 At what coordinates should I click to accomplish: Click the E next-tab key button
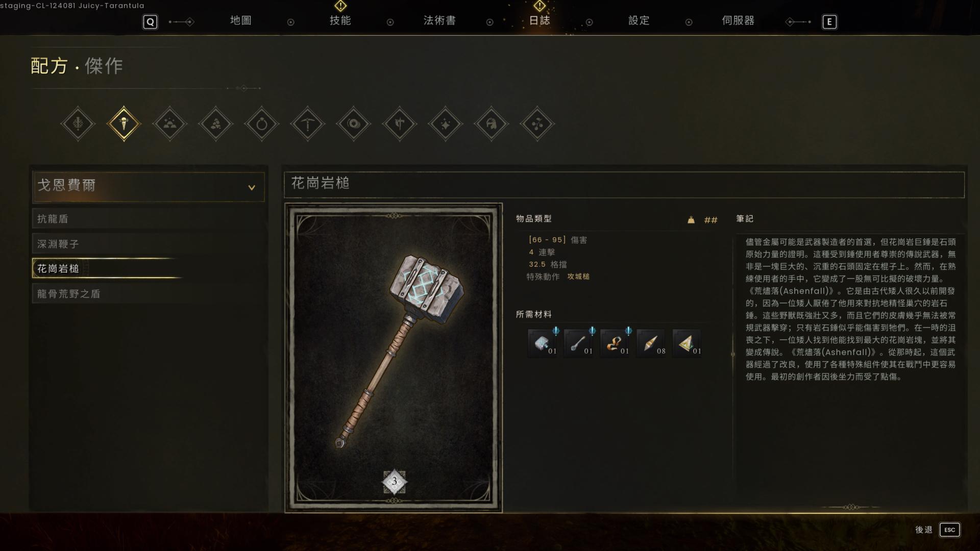tap(829, 22)
